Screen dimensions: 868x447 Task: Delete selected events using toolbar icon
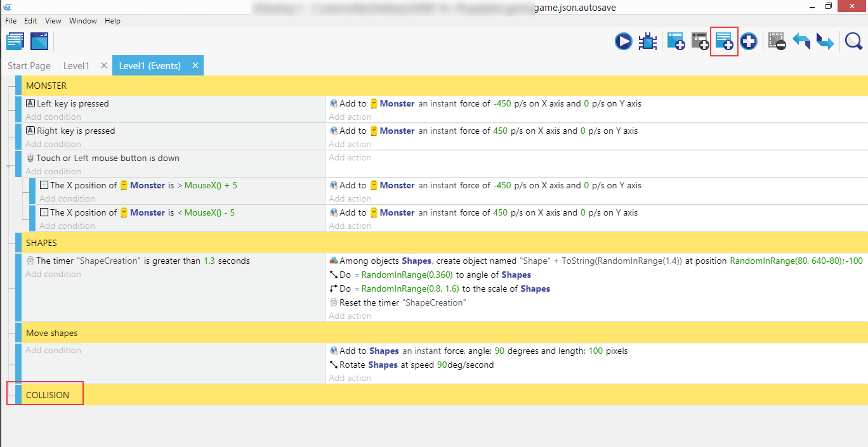click(x=777, y=42)
